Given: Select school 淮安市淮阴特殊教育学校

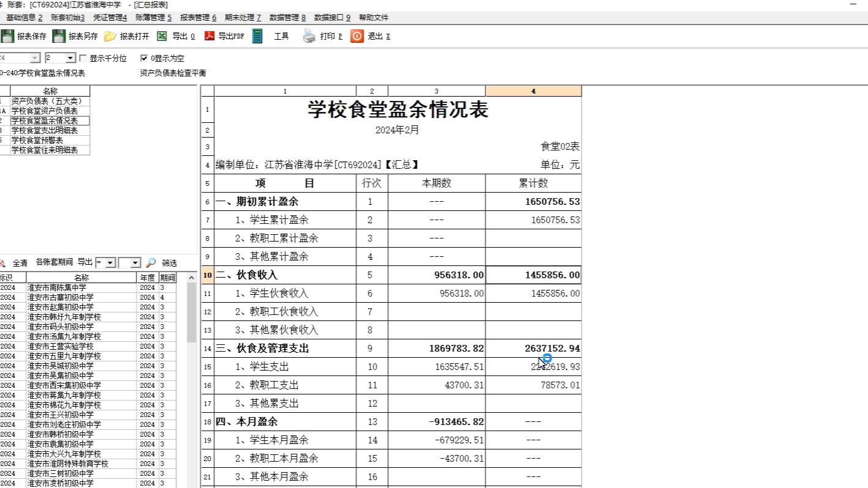Looking at the screenshot, I should (81, 464).
